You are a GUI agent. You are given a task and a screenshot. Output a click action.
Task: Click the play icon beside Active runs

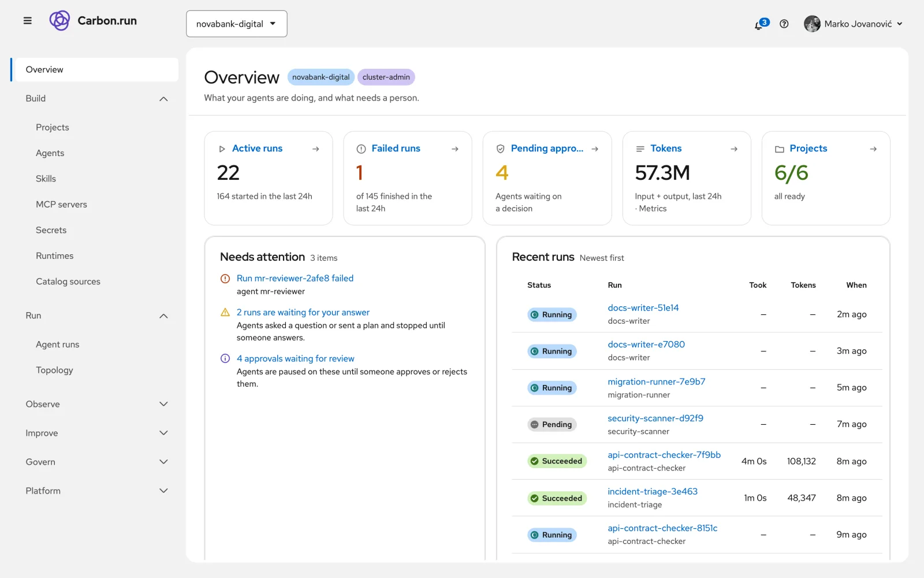coord(222,149)
